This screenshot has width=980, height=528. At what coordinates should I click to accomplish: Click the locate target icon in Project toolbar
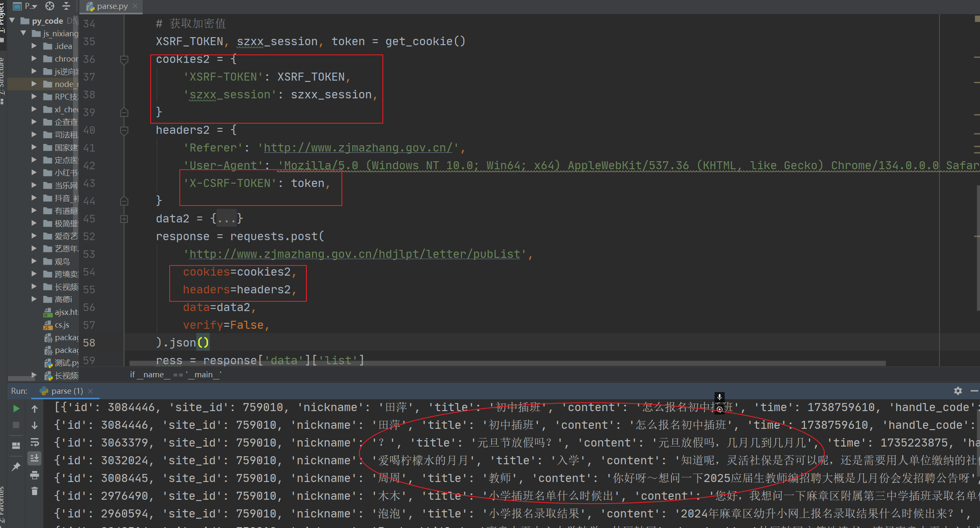point(50,6)
